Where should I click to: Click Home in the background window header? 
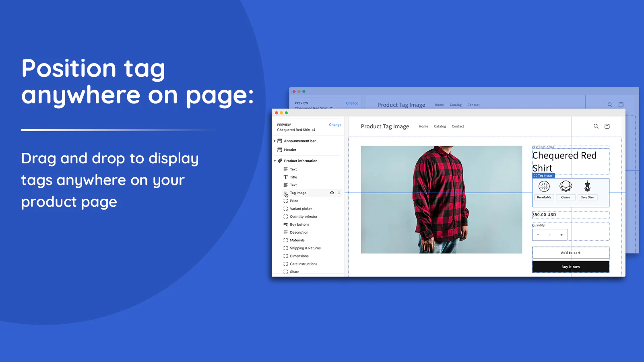[440, 105]
